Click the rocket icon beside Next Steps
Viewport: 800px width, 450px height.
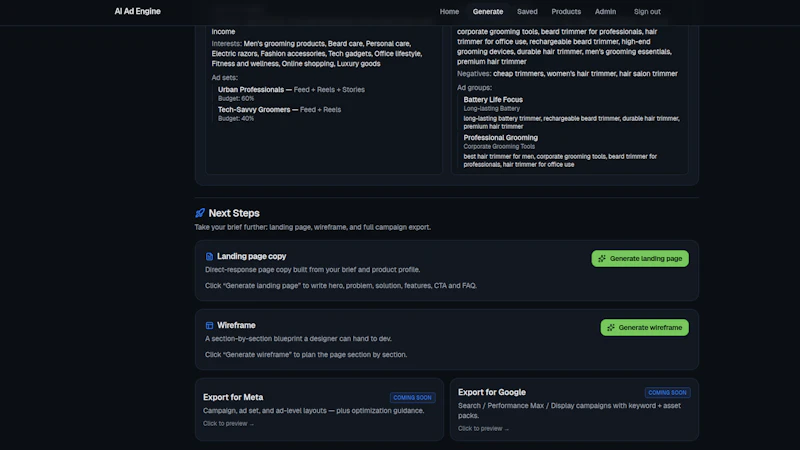pyautogui.click(x=200, y=213)
